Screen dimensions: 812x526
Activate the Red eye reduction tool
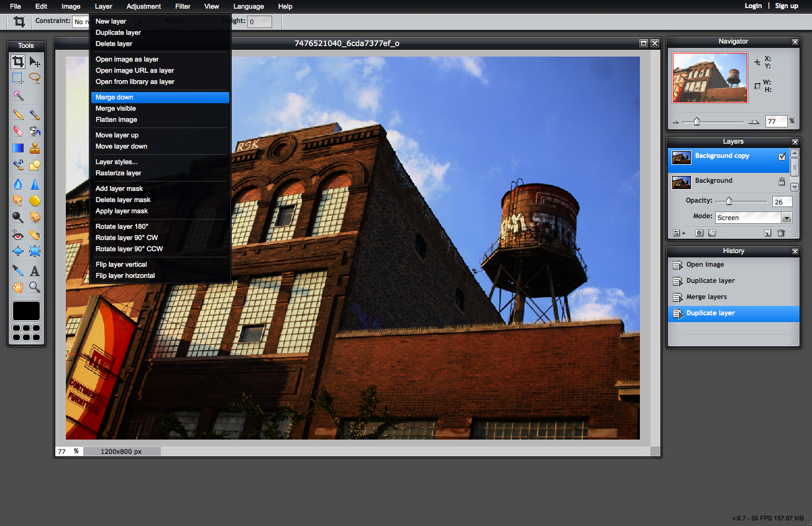click(18, 235)
